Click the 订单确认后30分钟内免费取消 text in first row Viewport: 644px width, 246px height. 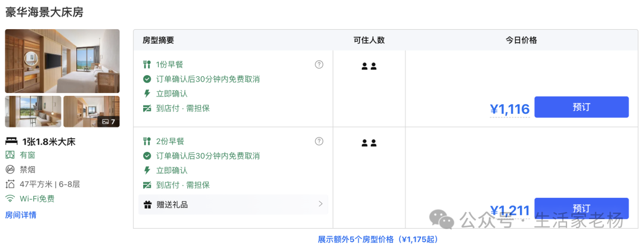[x=208, y=79]
